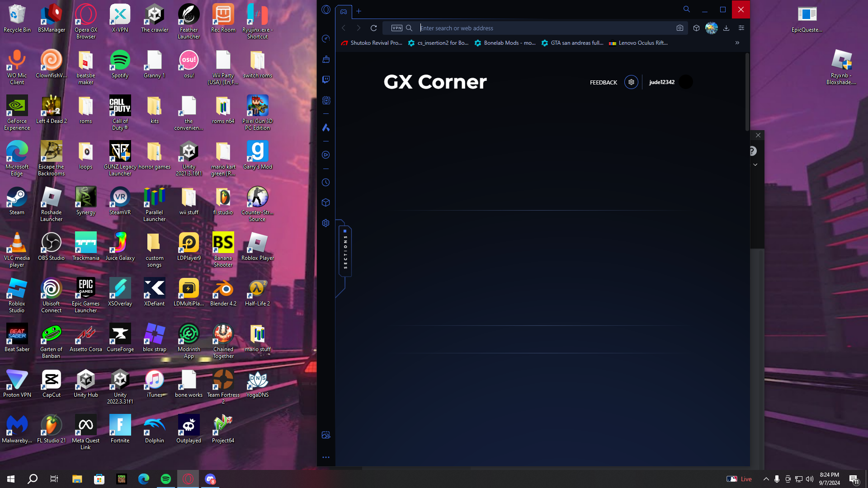The image size is (868, 488).
Task: Open Spotify from the Windows taskbar
Action: click(x=166, y=479)
